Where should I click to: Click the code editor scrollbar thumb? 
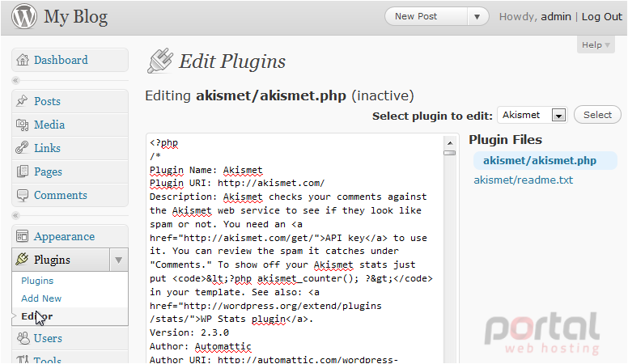[450, 153]
